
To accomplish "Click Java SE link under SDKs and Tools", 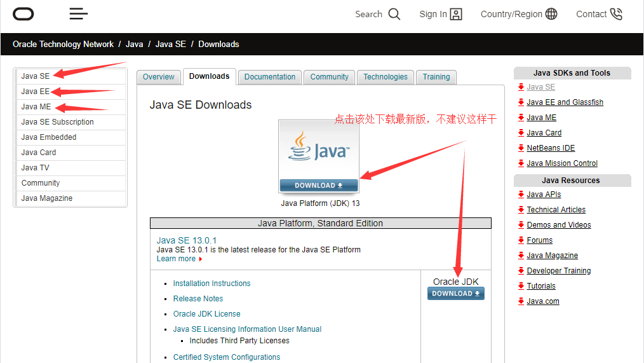I will point(540,86).
